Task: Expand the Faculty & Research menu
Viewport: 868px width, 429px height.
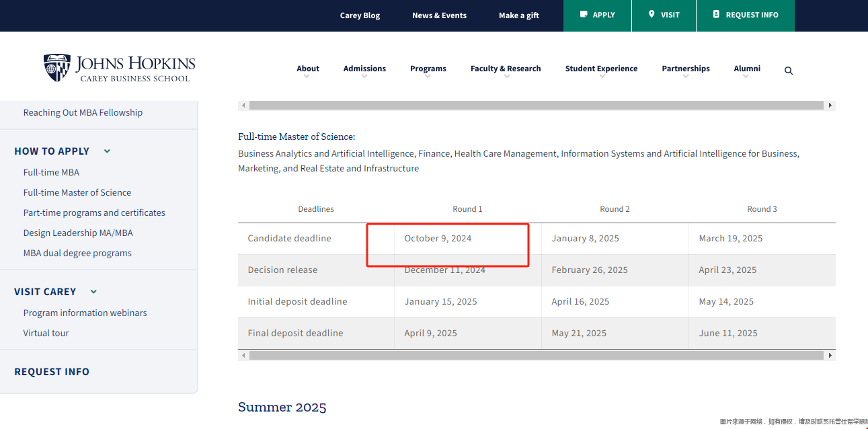Action: (x=506, y=69)
